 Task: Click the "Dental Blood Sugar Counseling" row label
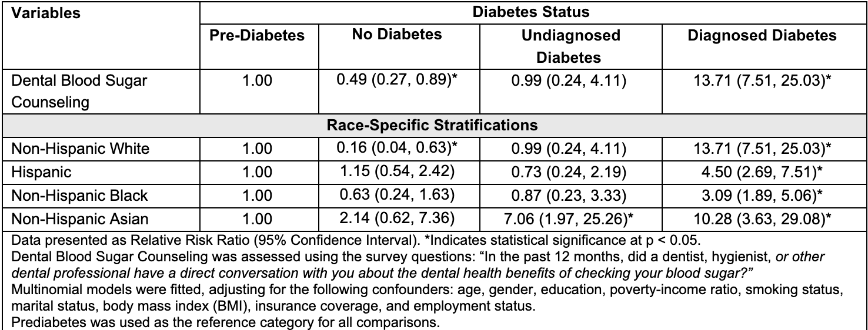pyautogui.click(x=79, y=91)
